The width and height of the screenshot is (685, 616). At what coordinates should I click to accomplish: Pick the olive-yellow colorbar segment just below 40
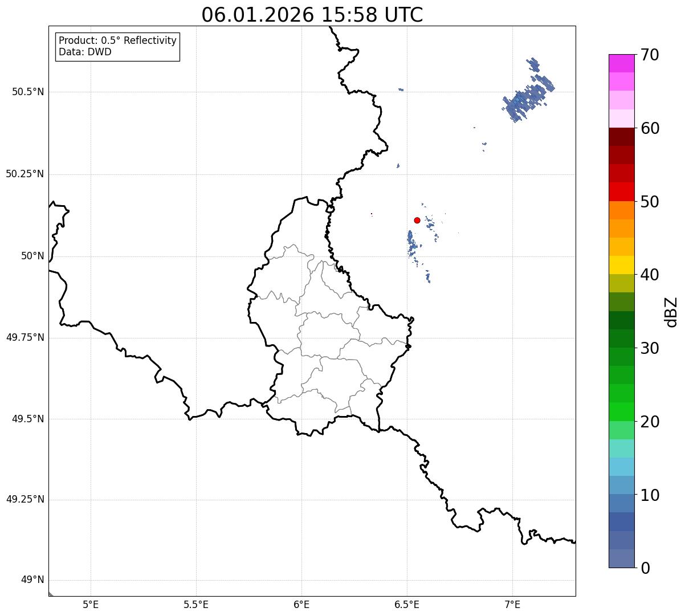622,283
